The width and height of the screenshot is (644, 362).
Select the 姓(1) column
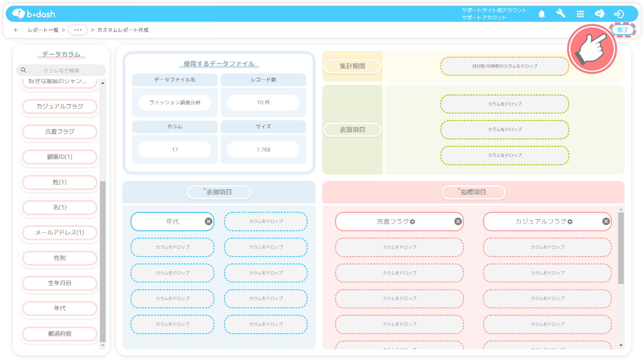[60, 182]
